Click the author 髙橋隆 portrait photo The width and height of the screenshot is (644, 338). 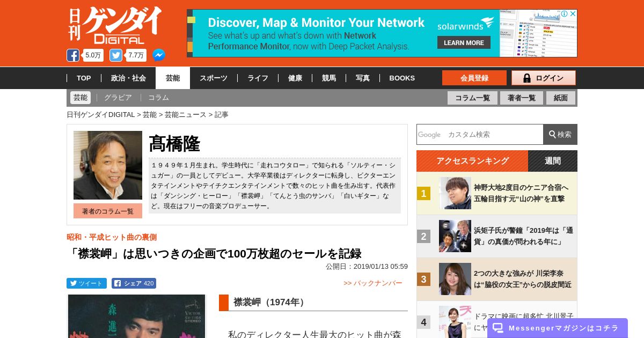[x=108, y=165]
